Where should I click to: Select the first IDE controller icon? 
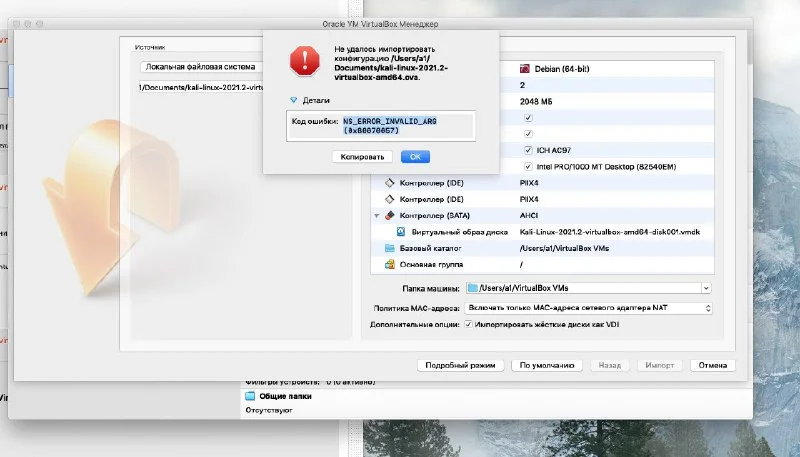click(390, 183)
